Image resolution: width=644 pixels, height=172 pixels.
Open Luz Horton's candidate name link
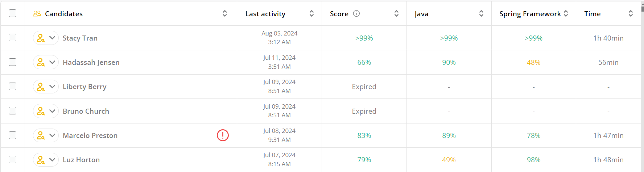click(x=81, y=160)
